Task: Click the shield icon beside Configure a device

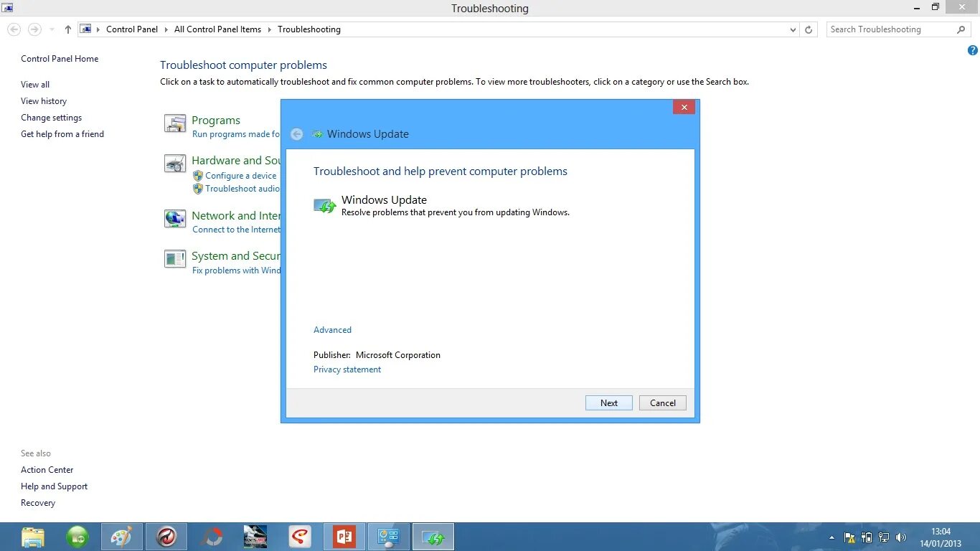Action: [198, 176]
